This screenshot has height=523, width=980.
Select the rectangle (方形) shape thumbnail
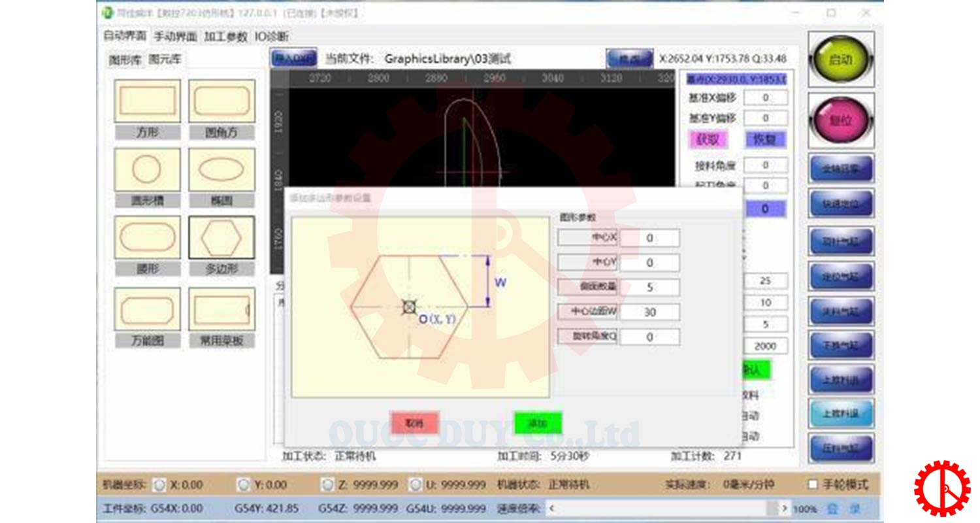pyautogui.click(x=147, y=101)
